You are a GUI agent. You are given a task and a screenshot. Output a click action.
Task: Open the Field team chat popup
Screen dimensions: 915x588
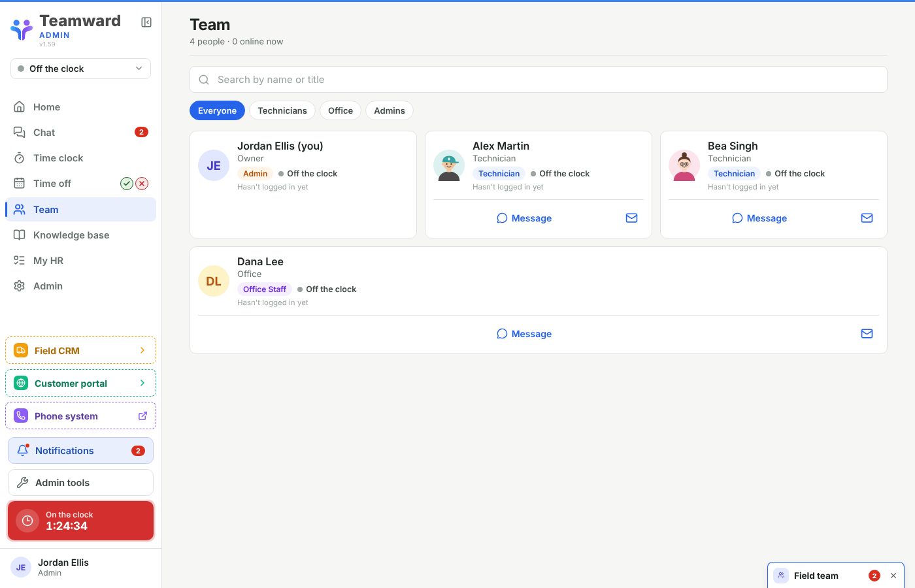pos(816,576)
